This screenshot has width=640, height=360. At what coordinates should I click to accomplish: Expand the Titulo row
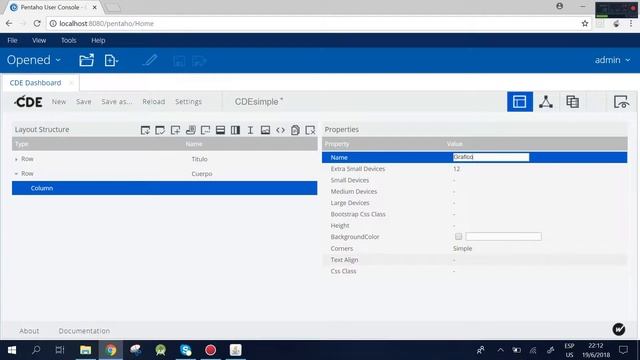click(x=16, y=159)
